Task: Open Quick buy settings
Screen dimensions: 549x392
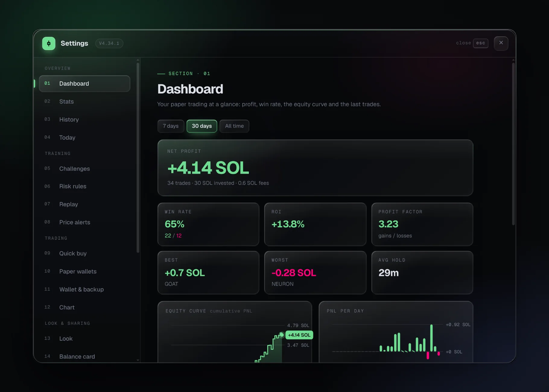Action: pyautogui.click(x=84, y=253)
